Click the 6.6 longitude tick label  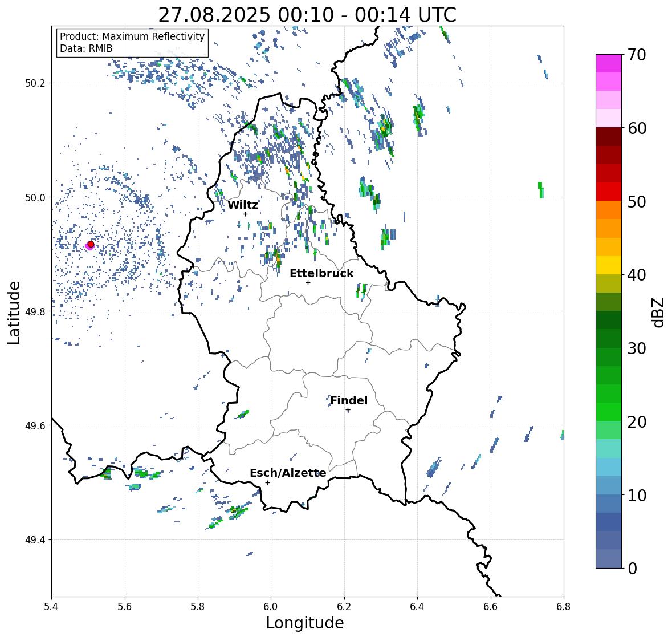[491, 606]
